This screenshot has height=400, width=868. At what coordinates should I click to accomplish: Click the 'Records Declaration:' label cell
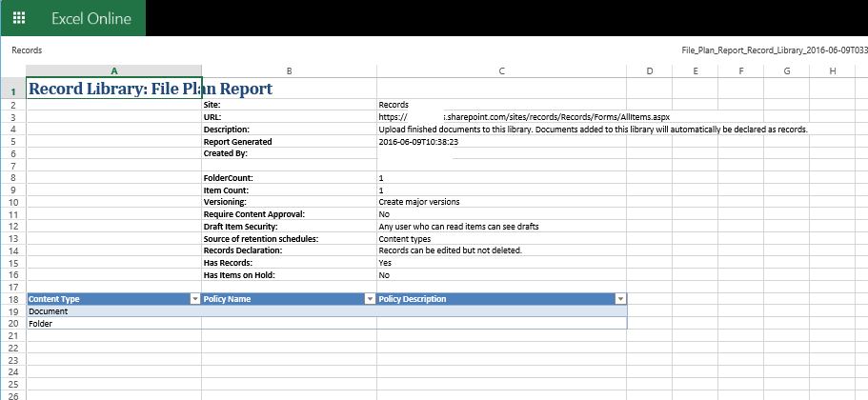click(x=289, y=250)
